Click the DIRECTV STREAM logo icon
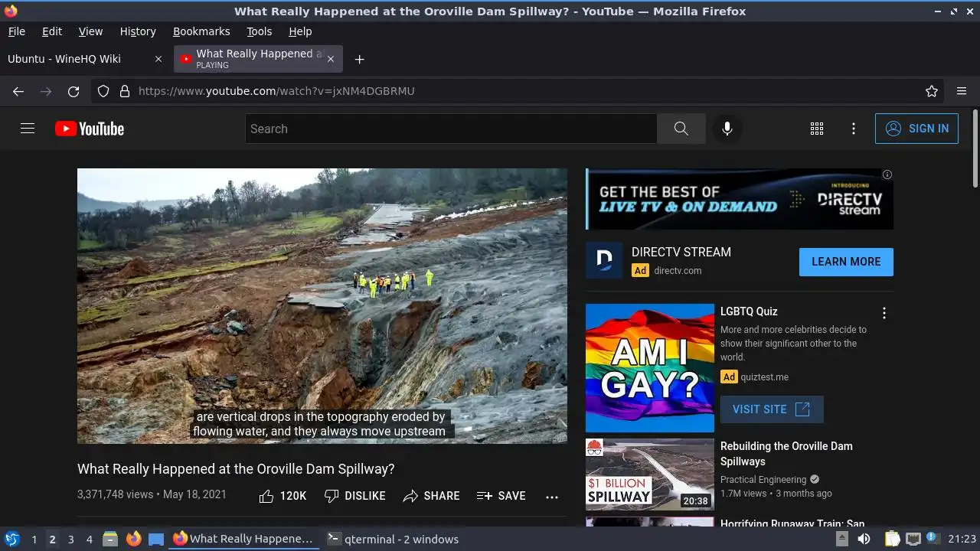Screen dimensions: 980x551 [x=604, y=260]
